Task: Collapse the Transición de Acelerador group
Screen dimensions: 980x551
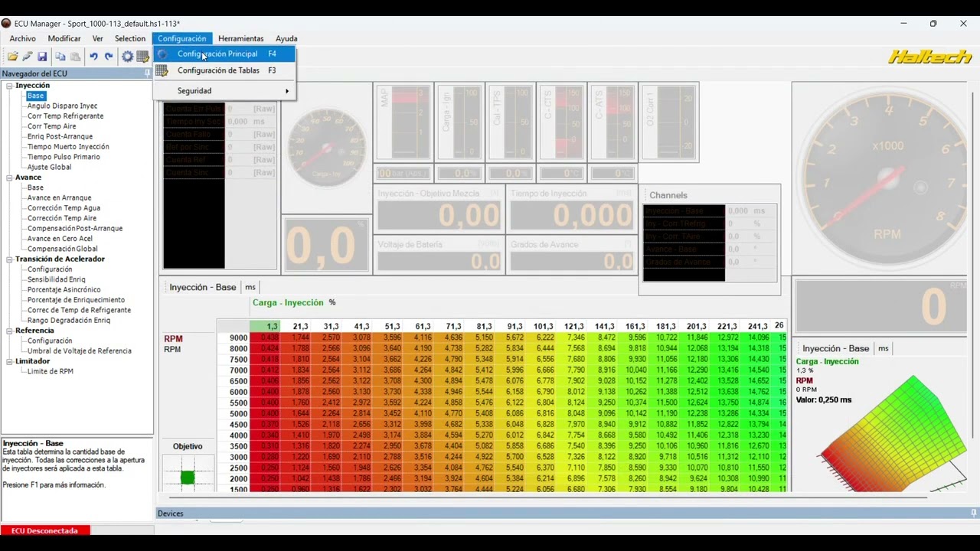Action: click(10, 259)
